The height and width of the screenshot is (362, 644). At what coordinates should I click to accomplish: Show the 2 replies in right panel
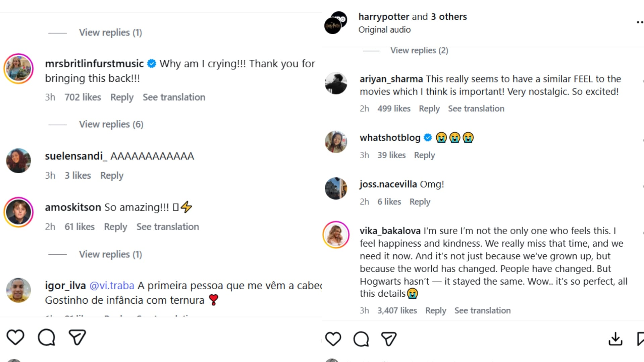pos(419,51)
